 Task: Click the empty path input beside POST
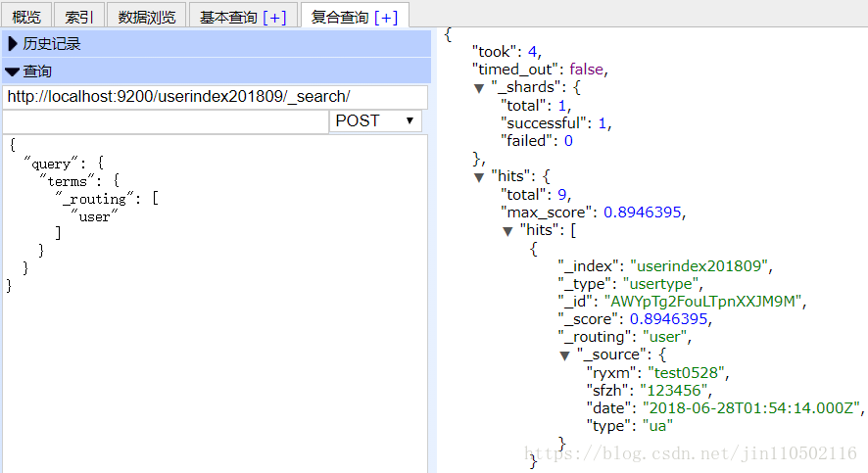[166, 121]
